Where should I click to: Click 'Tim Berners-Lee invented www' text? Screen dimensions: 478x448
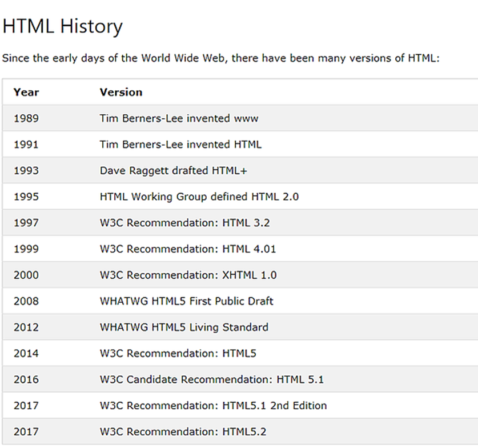179,118
